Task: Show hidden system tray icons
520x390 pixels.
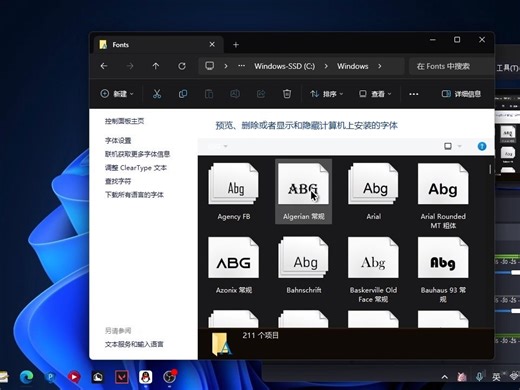Action: coord(444,377)
